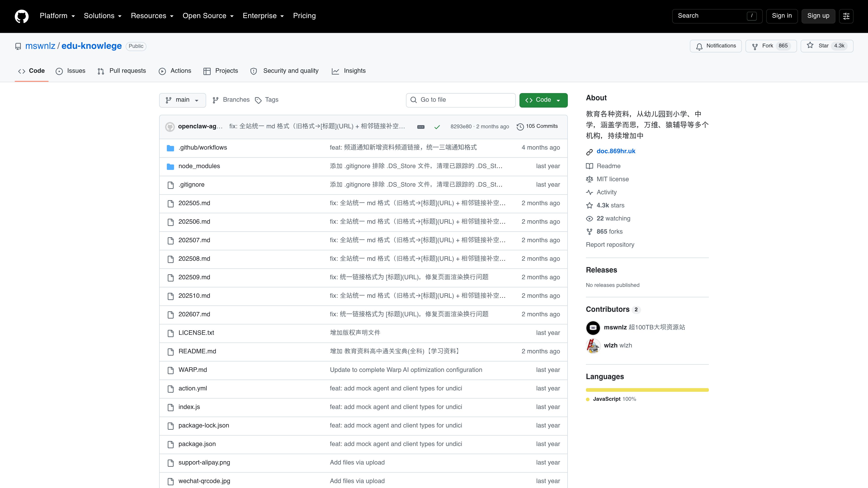This screenshot has height=488, width=868.
Task: Open the mswnlz owner profile link
Action: (40, 46)
